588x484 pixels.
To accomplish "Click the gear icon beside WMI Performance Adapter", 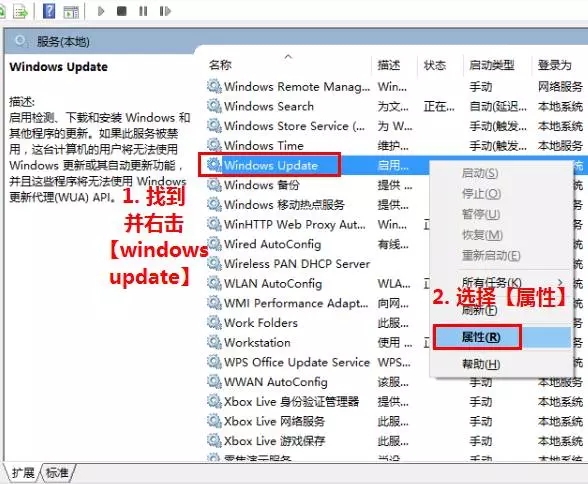I will [x=214, y=303].
